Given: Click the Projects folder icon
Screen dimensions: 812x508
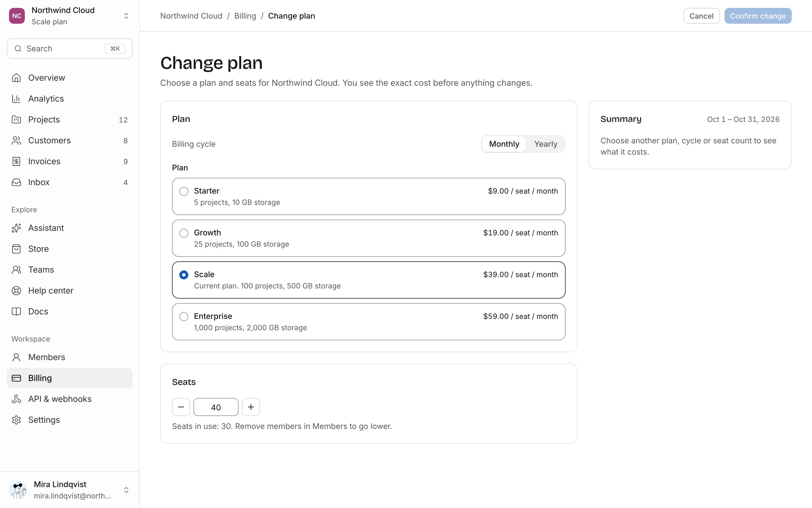Looking at the screenshot, I should 16,119.
